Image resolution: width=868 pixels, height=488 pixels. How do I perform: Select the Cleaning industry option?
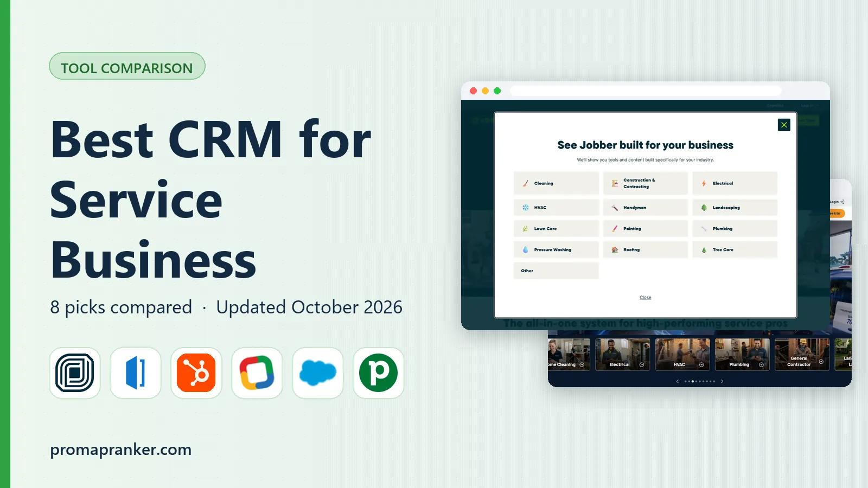[556, 183]
